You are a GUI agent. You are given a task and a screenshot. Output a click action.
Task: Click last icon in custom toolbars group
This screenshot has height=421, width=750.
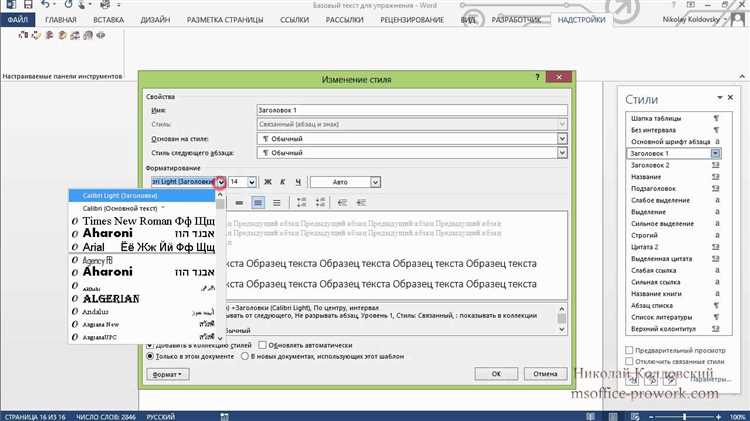pyautogui.click(x=100, y=35)
